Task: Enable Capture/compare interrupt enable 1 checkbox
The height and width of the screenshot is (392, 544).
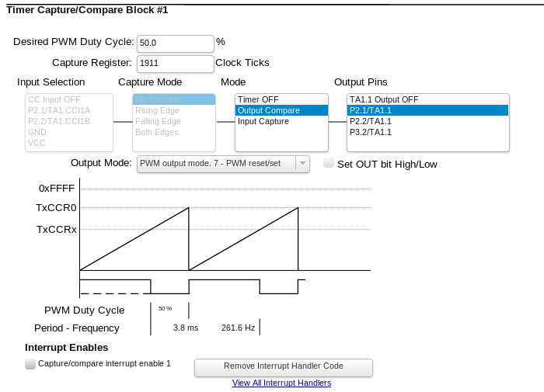Action: 30,363
